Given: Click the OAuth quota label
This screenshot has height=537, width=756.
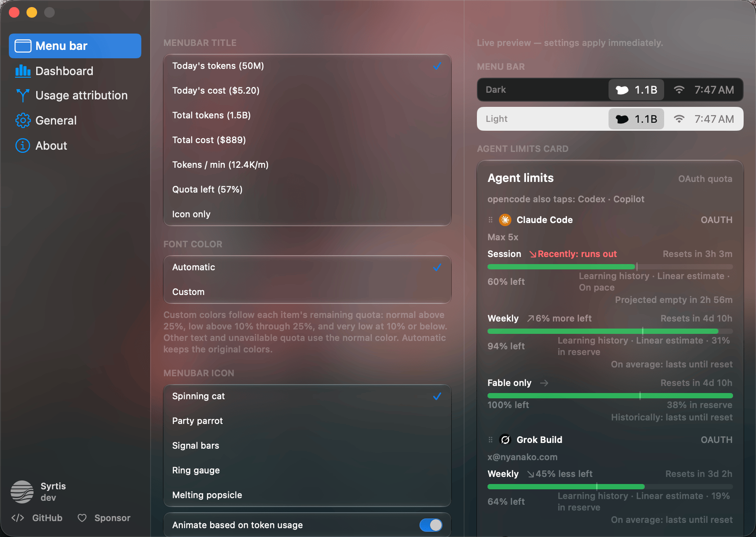Looking at the screenshot, I should point(705,179).
